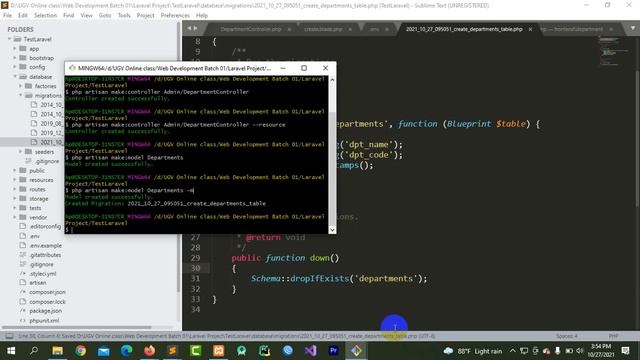Expand the vendor folder
Image resolution: width=640 pixels, height=360 pixels.
(15, 217)
